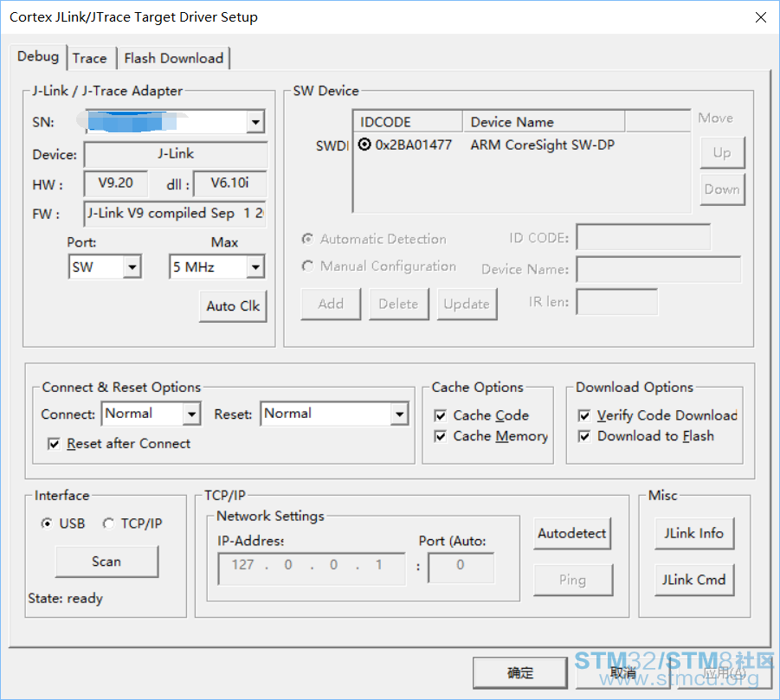Click the Device J-Link field
The height and width of the screenshot is (700, 780).
click(x=176, y=154)
